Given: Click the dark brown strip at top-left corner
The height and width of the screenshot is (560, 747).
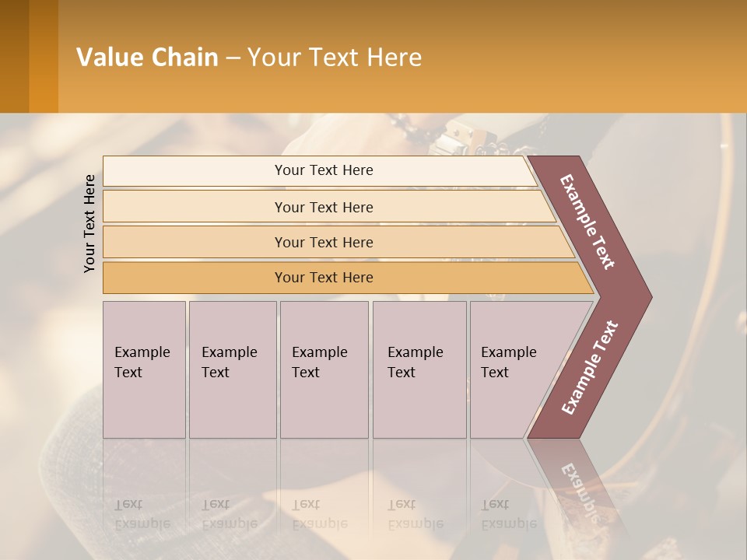Looking at the screenshot, I should tap(14, 56).
